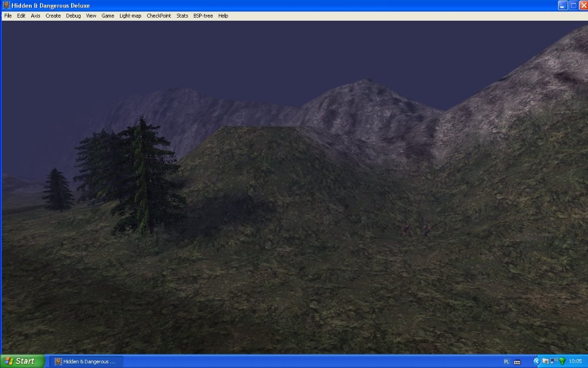Select the Game menu
The width and height of the screenshot is (588, 368).
(108, 16)
